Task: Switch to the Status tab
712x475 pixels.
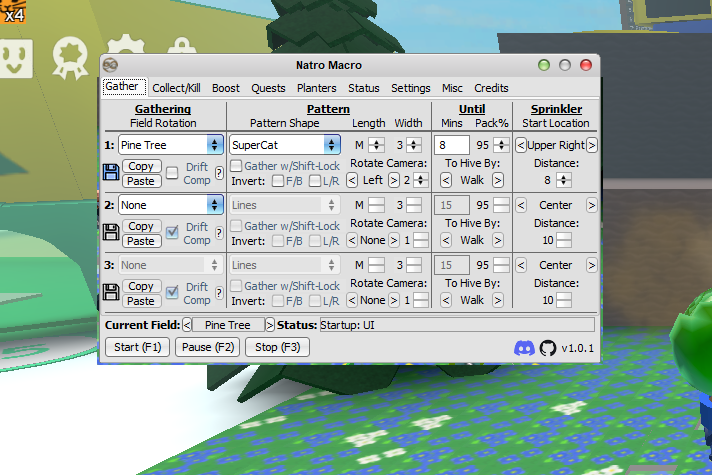Action: [x=364, y=88]
